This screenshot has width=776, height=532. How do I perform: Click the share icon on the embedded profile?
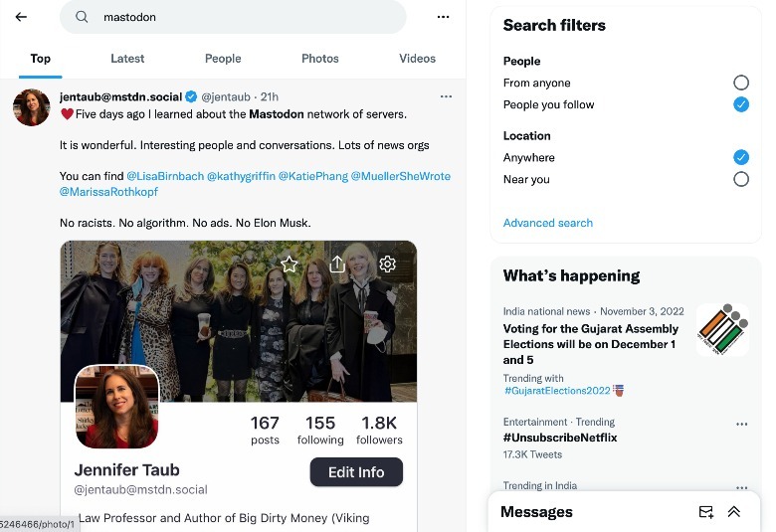pyautogui.click(x=337, y=264)
